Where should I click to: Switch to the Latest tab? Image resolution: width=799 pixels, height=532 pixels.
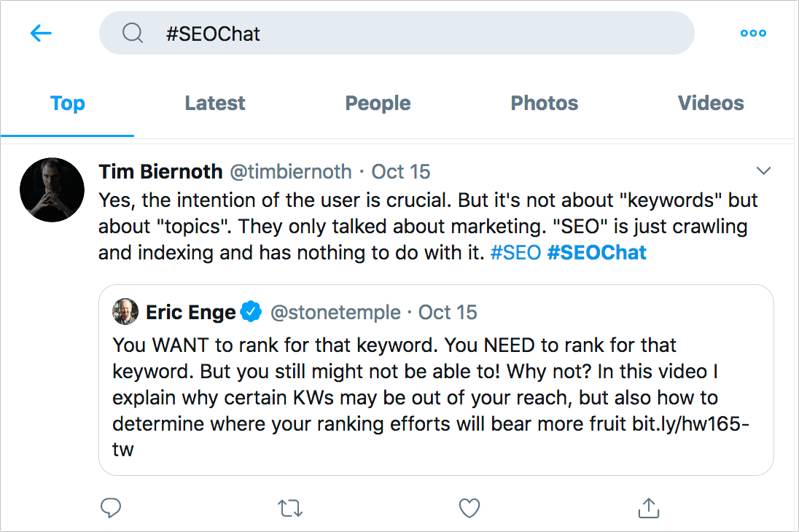coord(214,103)
